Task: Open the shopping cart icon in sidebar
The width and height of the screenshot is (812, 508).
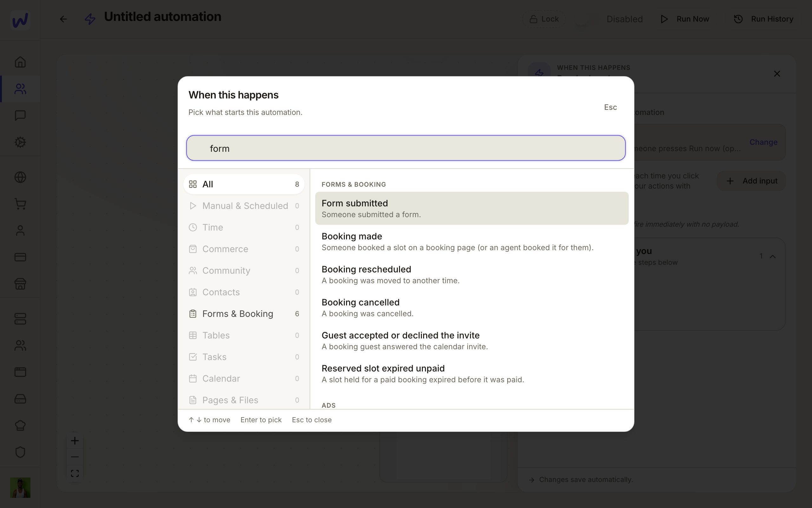Action: pyautogui.click(x=20, y=204)
